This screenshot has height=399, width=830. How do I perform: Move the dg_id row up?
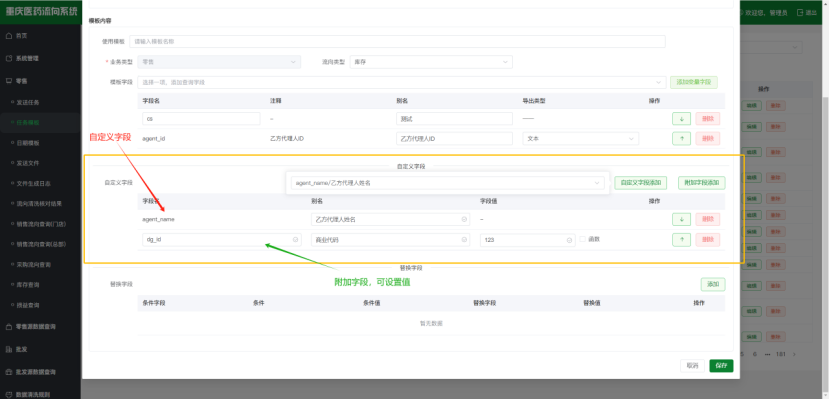pos(681,240)
